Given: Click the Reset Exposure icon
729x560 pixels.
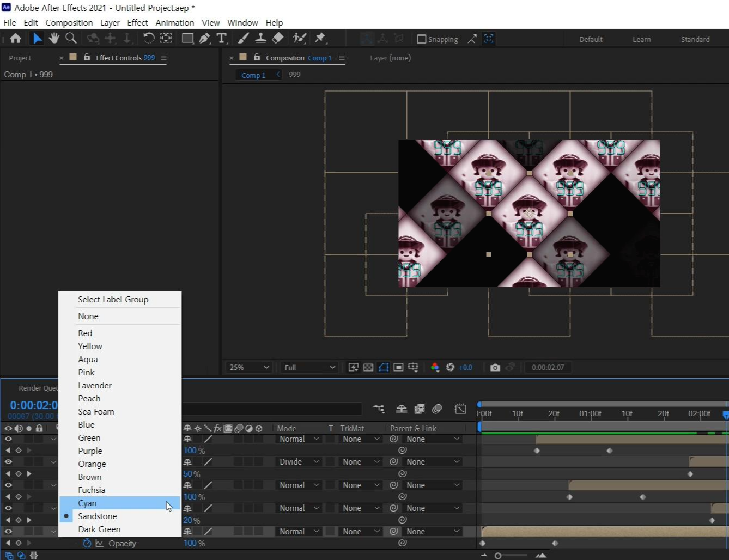Looking at the screenshot, I should tap(450, 367).
